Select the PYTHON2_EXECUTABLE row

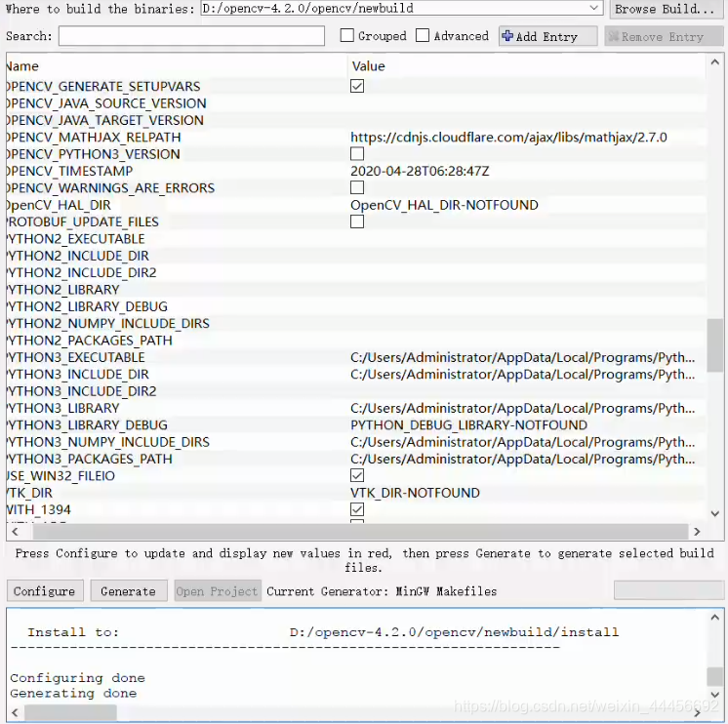point(356,239)
